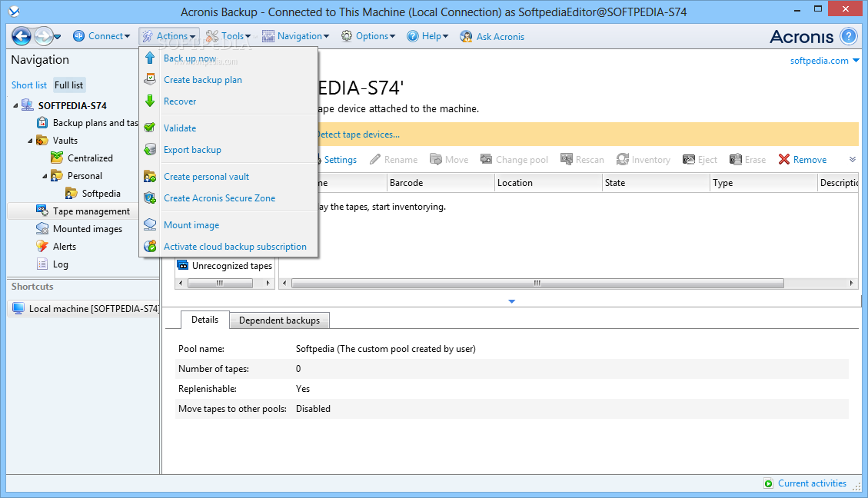
Task: Choose Create Acronis Secure Zone entry
Action: 219,198
